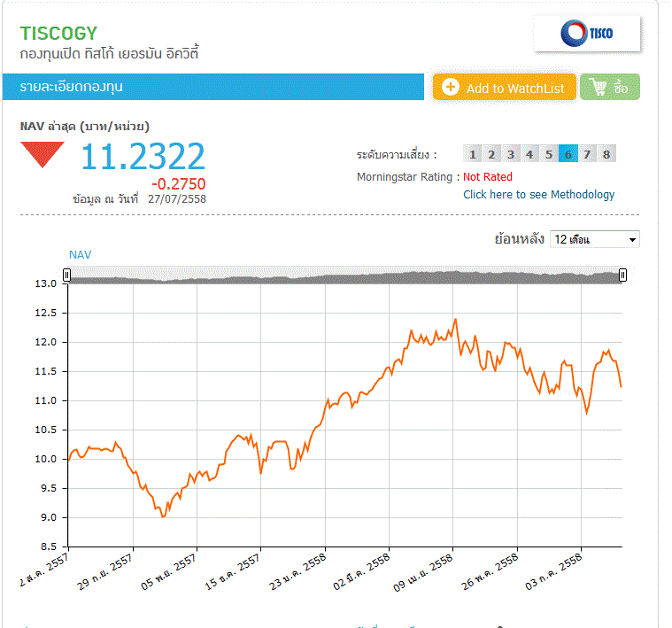This screenshot has height=628, width=672.
Task: Click risk level box 3
Action: pos(511,154)
